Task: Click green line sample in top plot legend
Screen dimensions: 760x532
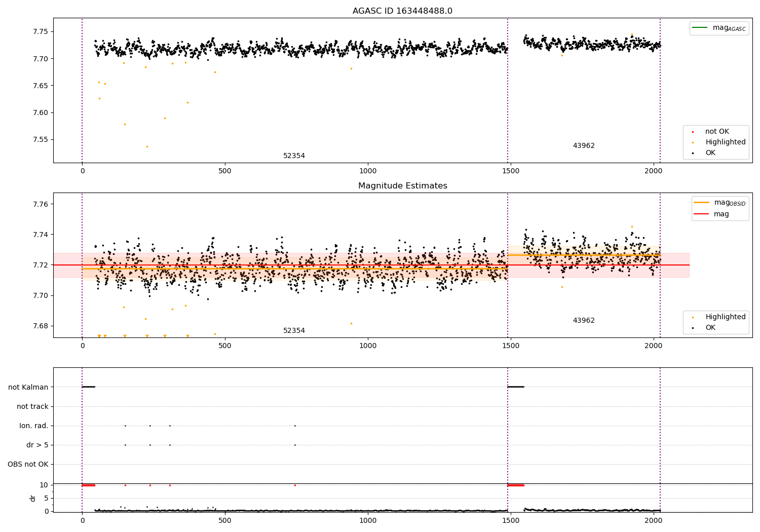Action: (x=701, y=28)
